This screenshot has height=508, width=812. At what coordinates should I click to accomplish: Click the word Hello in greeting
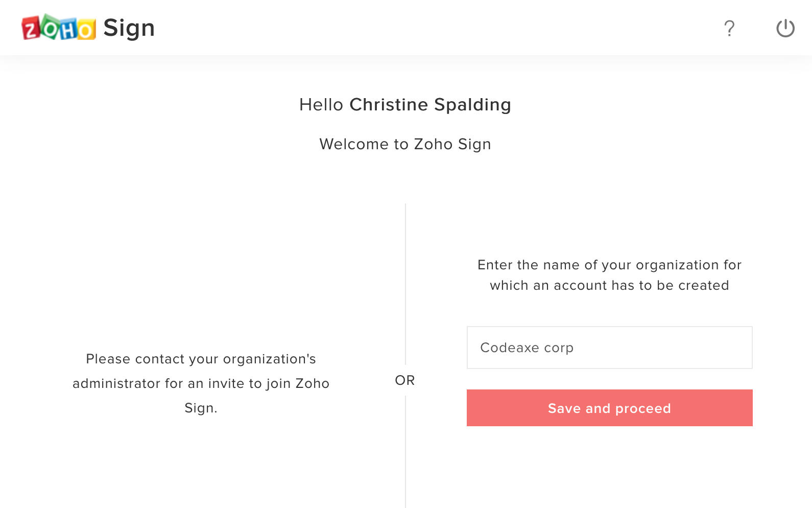point(321,105)
